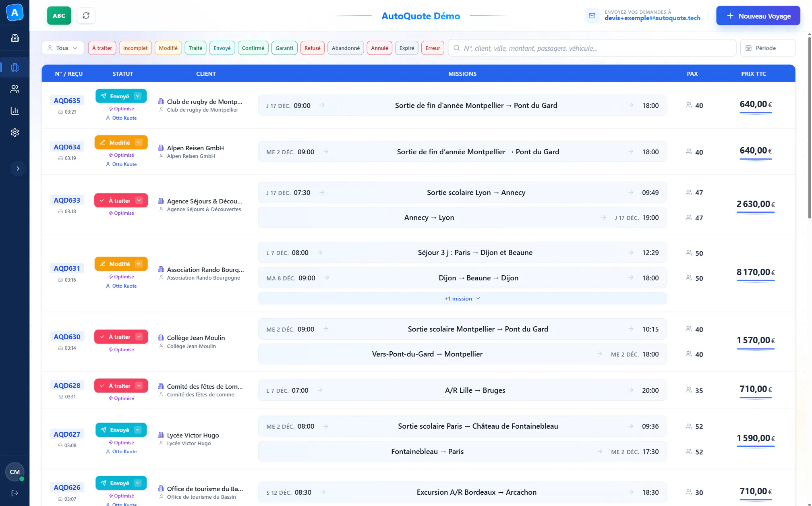Click the A/R Lille → Bruges mission
Viewport: 812px width, 506px height.
point(462,390)
